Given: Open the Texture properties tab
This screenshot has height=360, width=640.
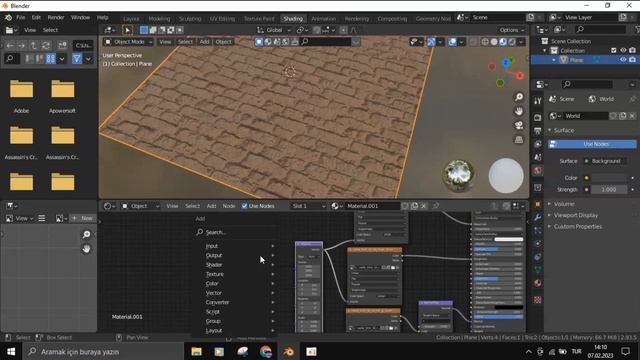Looking at the screenshot, I should point(538,300).
